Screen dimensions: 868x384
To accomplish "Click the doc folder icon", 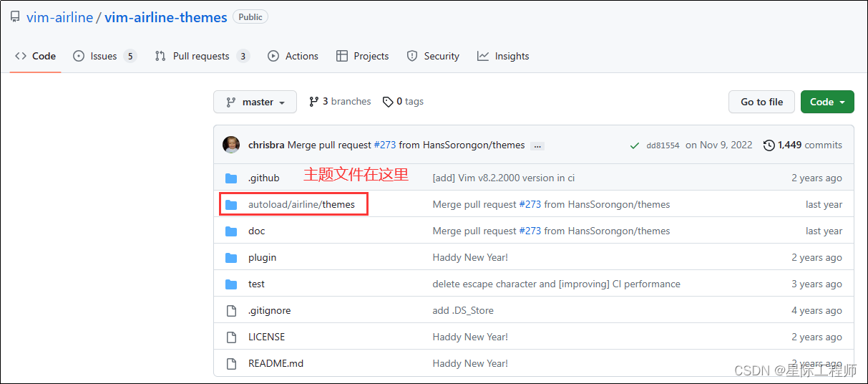I will click(231, 231).
